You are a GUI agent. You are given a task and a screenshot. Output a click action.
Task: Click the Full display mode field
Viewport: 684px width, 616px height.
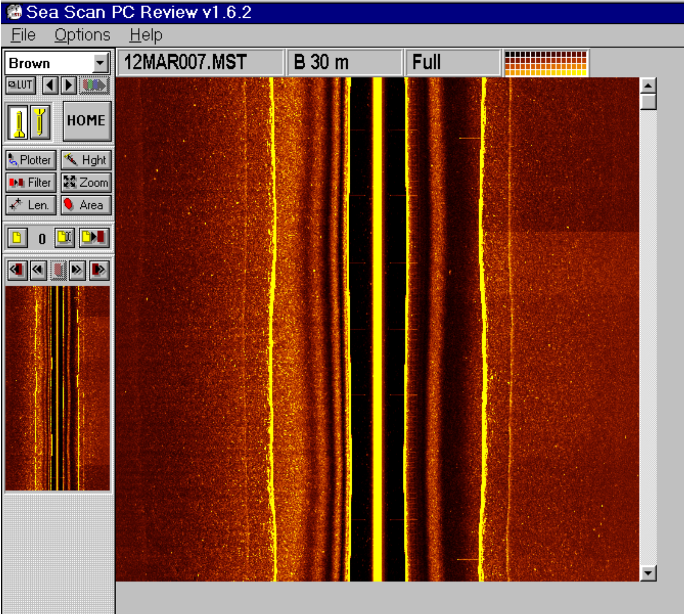453,62
